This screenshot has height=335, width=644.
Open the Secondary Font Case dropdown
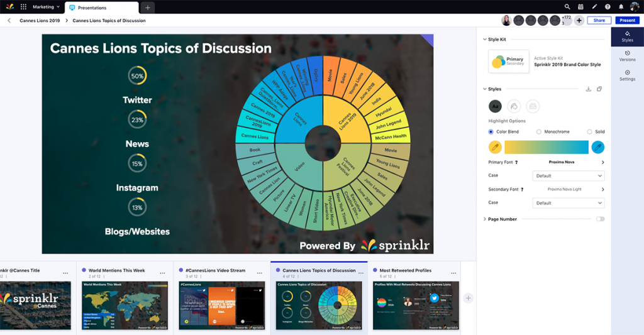(x=569, y=203)
